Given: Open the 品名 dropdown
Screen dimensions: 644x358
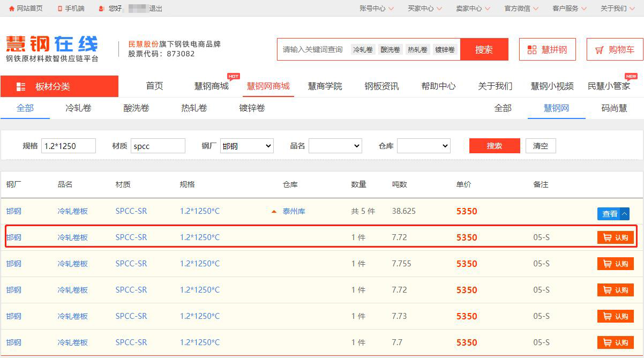Looking at the screenshot, I should tap(335, 146).
